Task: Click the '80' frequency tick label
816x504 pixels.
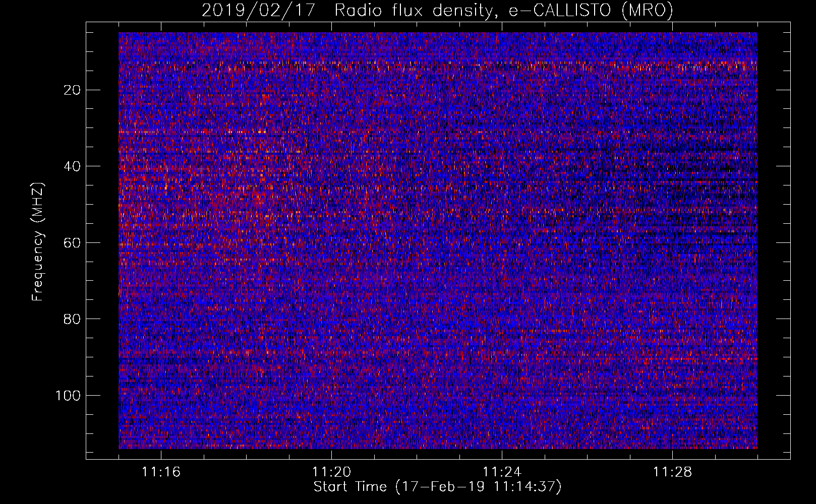Action: pos(72,319)
